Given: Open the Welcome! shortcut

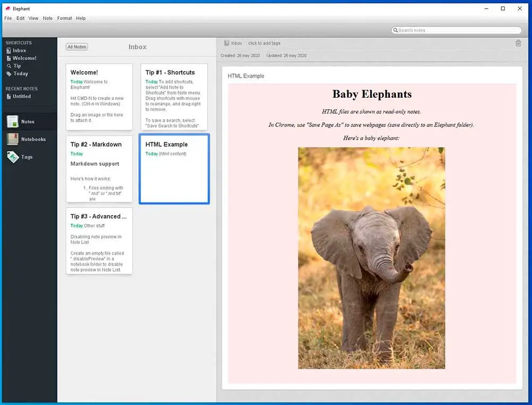Looking at the screenshot, I should click(x=24, y=58).
